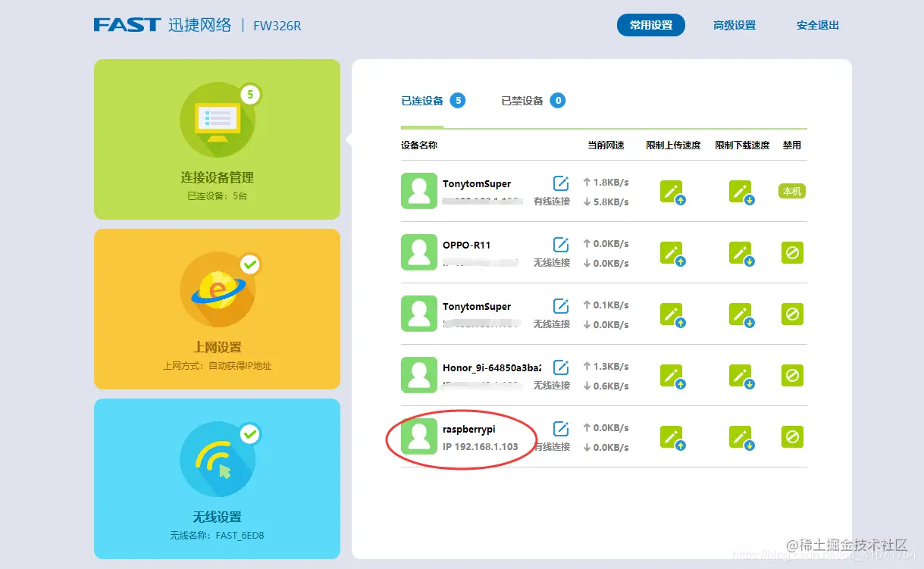The image size is (924, 569).
Task: Click the FW326R model label
Action: point(277,26)
